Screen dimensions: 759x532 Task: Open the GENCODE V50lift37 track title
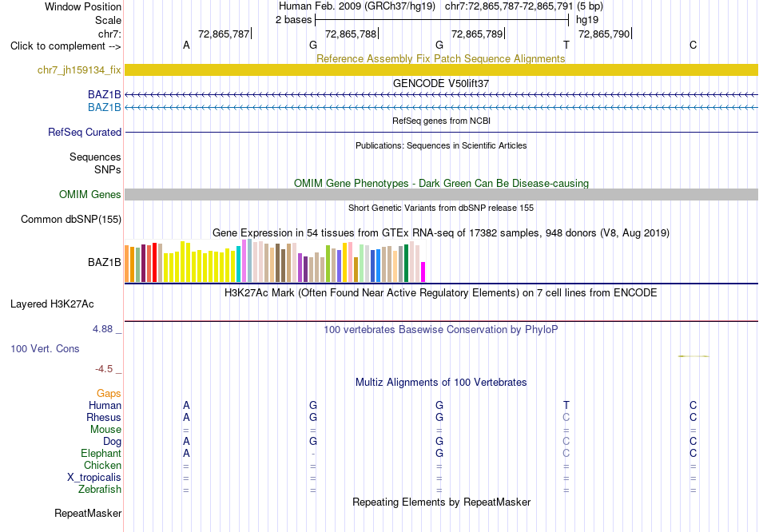pos(441,83)
